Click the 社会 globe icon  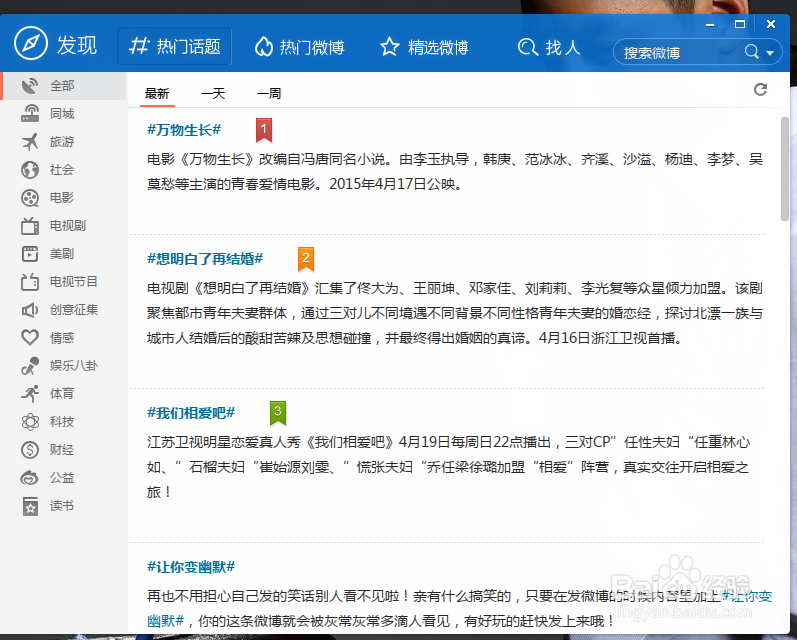click(x=30, y=169)
